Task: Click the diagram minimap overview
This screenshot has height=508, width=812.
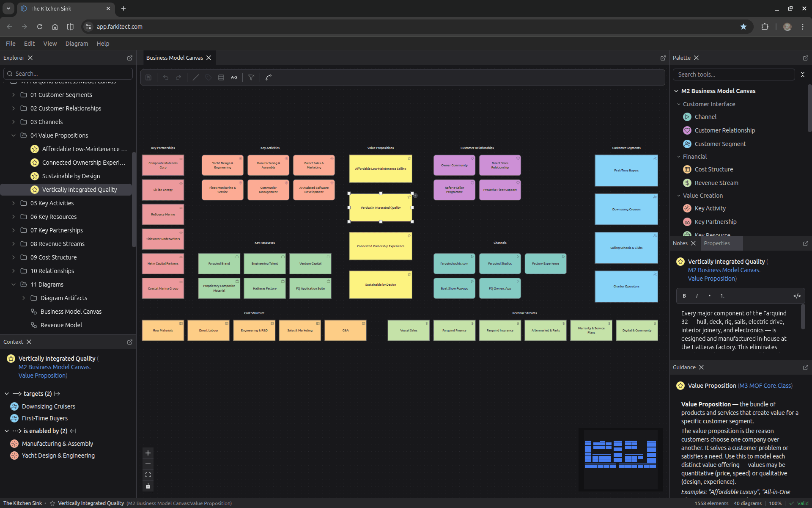Action: [620, 460]
